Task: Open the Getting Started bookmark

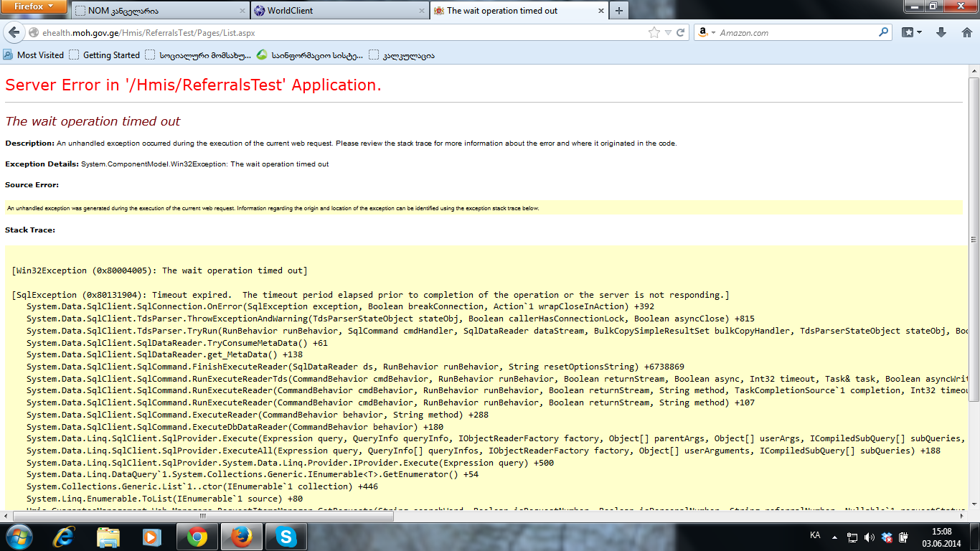Action: (x=105, y=55)
